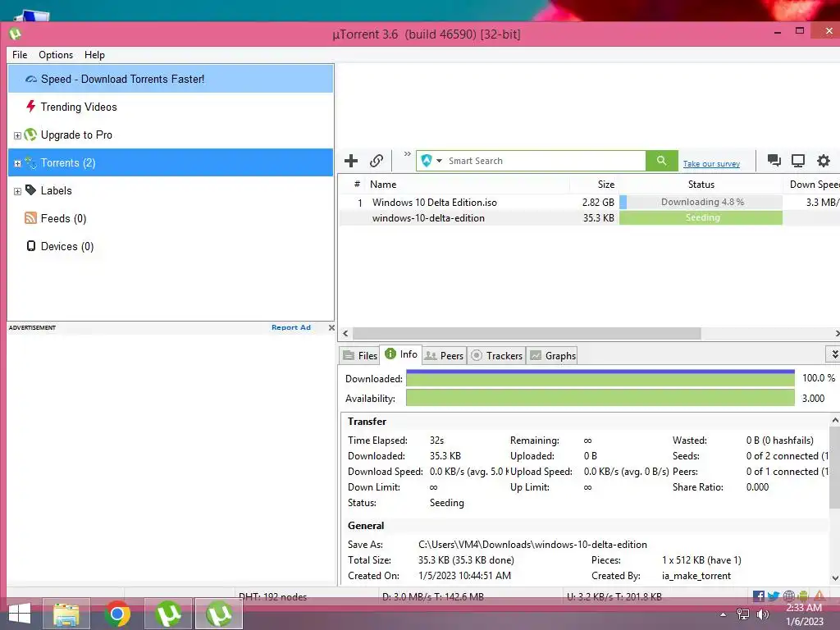Click the Seeding status progress bar
Image resolution: width=840 pixels, height=630 pixels.
tap(701, 217)
